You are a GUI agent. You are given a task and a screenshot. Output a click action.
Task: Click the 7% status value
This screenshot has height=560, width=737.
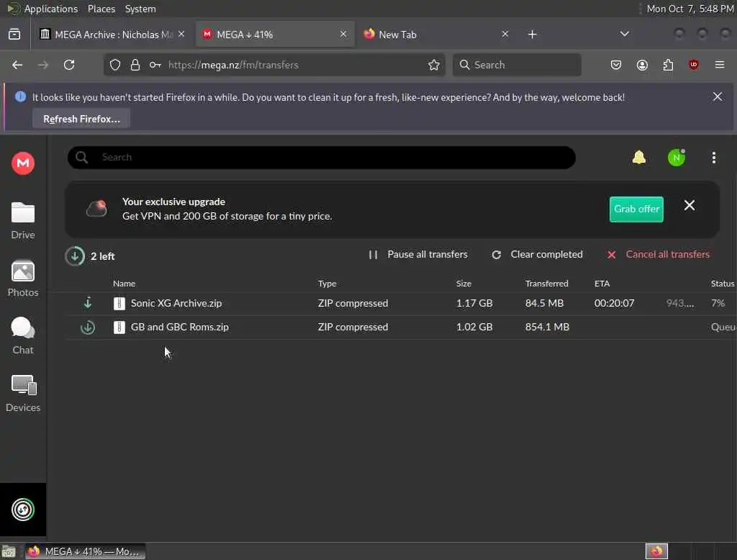[x=718, y=303]
